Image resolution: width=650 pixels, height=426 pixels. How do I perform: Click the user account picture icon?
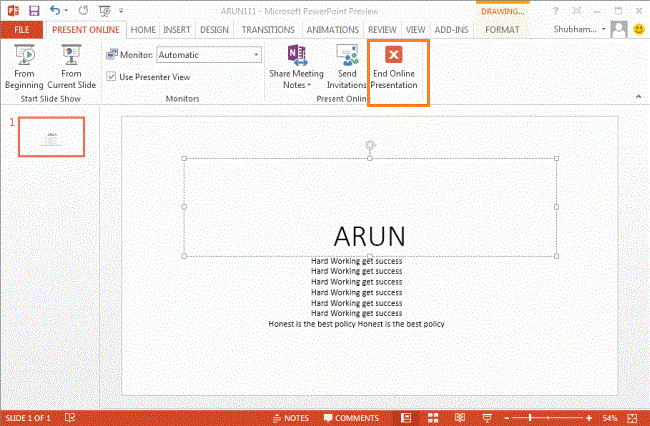619,29
